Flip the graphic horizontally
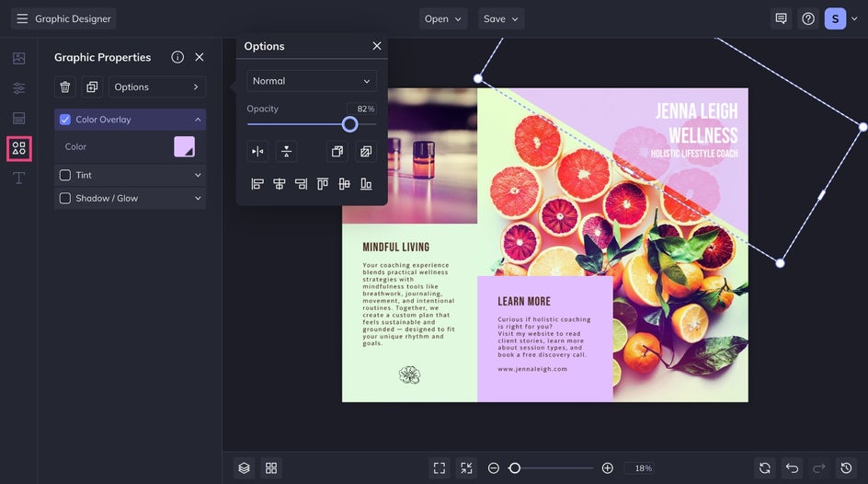 tap(258, 152)
